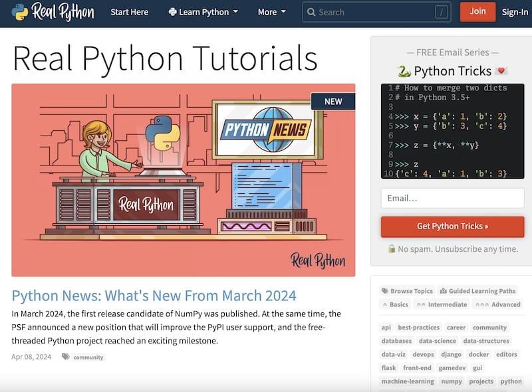The height and width of the screenshot is (392, 532).
Task: Filter by Intermediate level
Action: [x=442, y=304]
